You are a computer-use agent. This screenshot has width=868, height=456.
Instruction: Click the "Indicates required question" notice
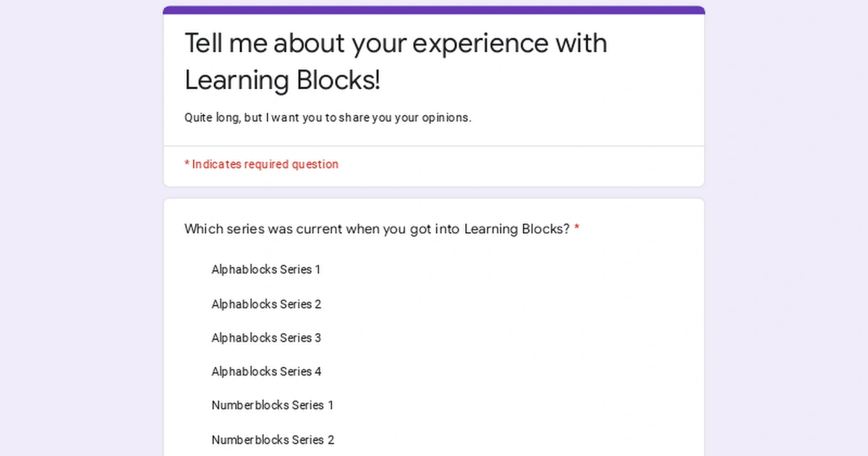[x=261, y=164]
